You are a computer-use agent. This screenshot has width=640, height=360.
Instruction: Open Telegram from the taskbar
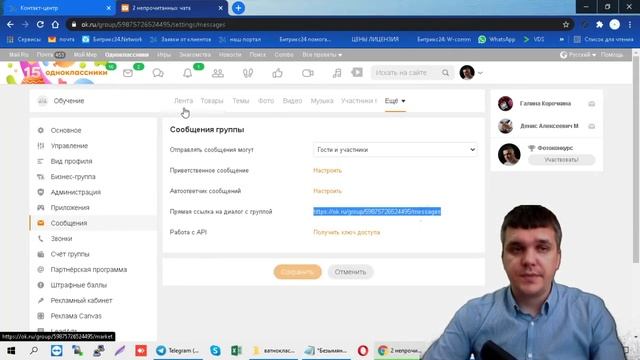(178, 351)
